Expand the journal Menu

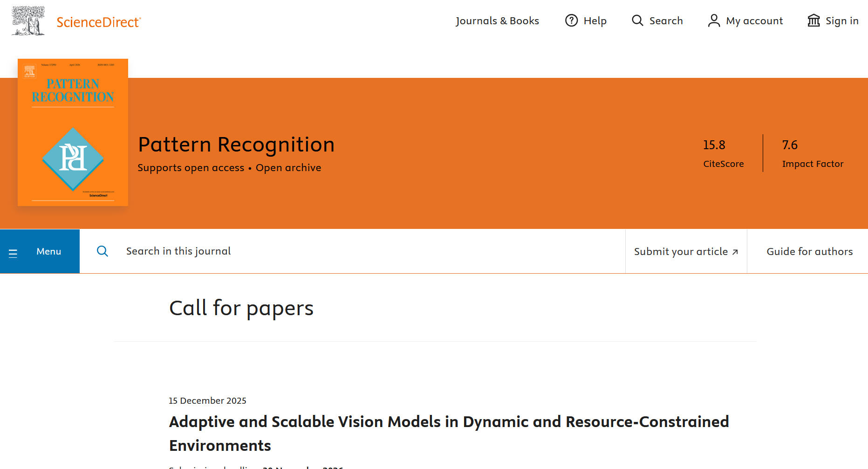pyautogui.click(x=49, y=251)
